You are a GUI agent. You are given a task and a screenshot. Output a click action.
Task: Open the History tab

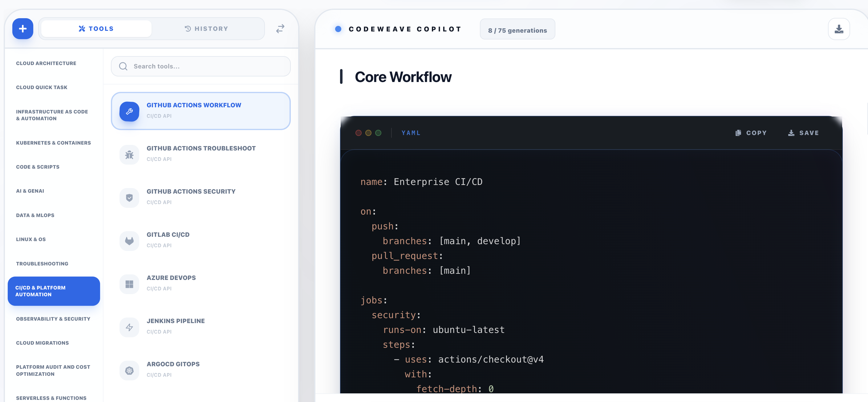point(207,28)
